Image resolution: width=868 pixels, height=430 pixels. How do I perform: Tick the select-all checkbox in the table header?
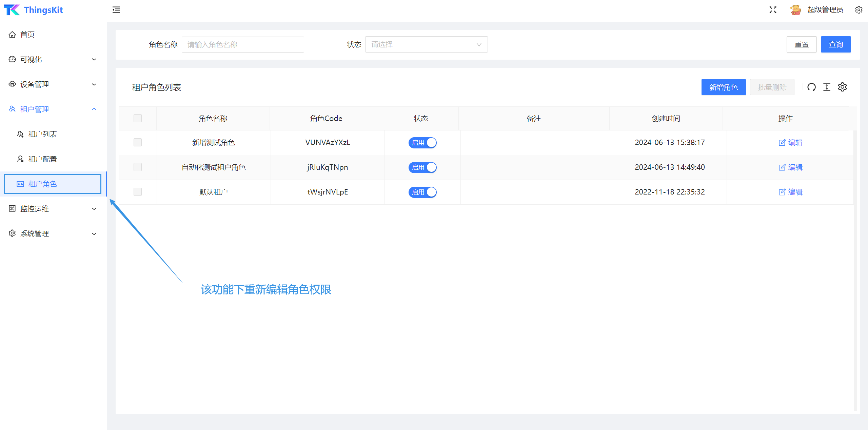click(138, 118)
